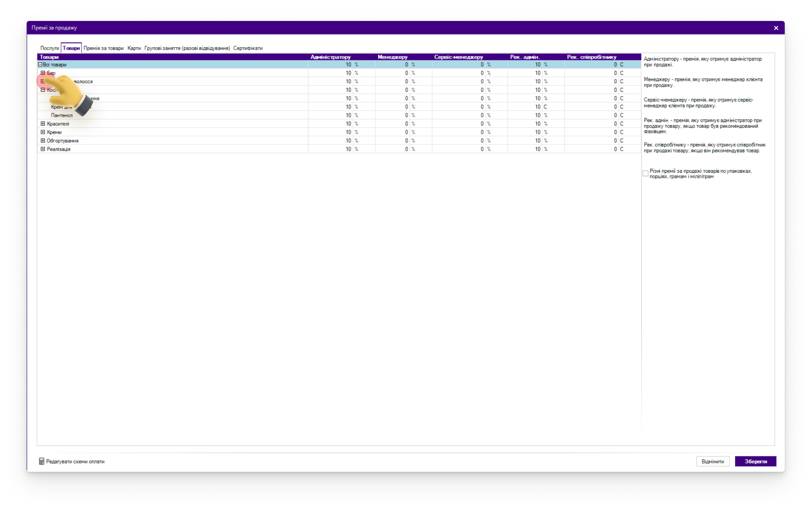Edit Рек. адмін. value in Креми row
This screenshot has height=508, width=812.
(x=525, y=132)
